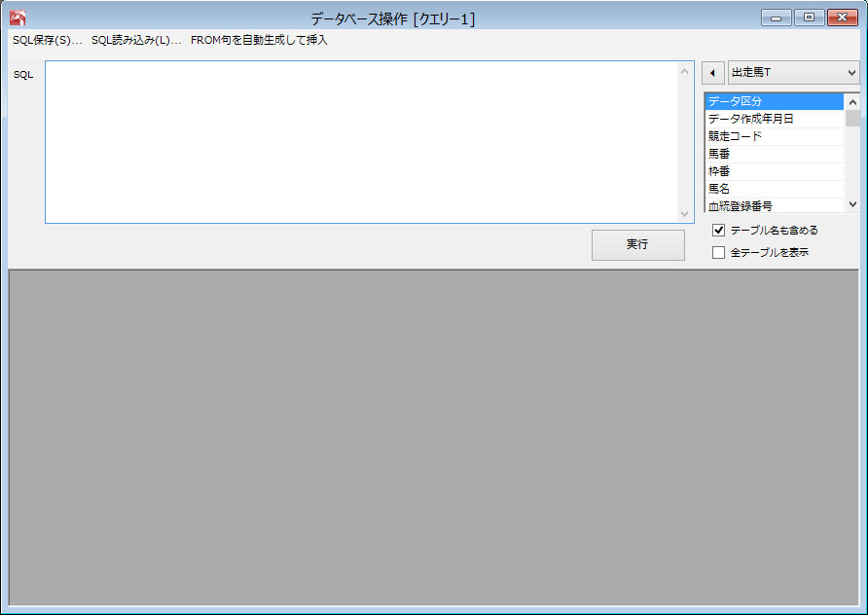Click field list scroll up arrow
The image size is (868, 615).
(852, 102)
